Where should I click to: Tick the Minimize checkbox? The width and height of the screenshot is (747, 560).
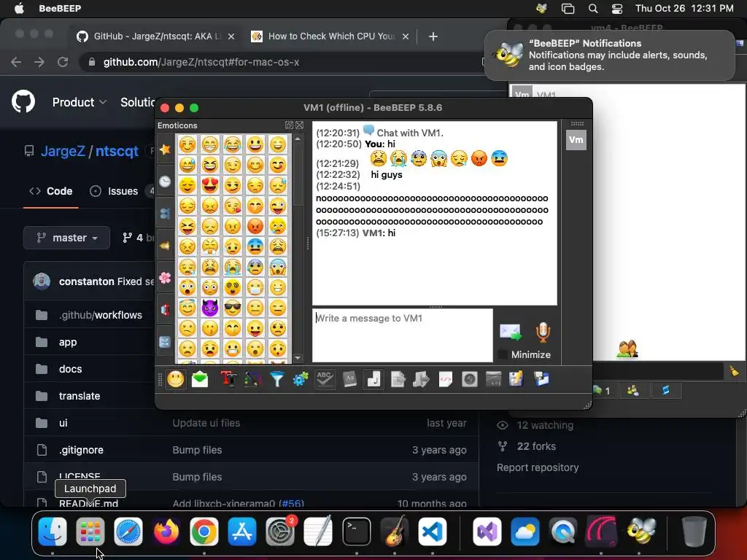pos(502,354)
